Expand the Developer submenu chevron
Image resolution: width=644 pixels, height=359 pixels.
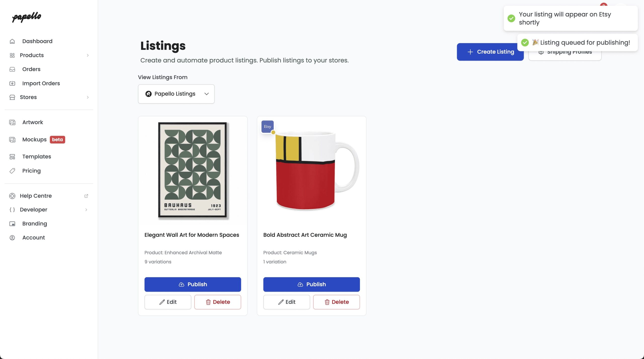click(x=86, y=210)
